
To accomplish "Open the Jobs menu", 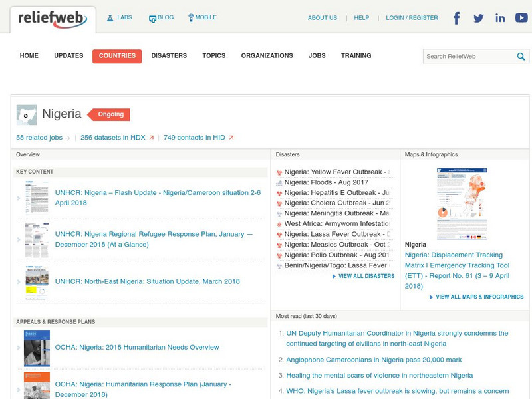I will point(317,56).
